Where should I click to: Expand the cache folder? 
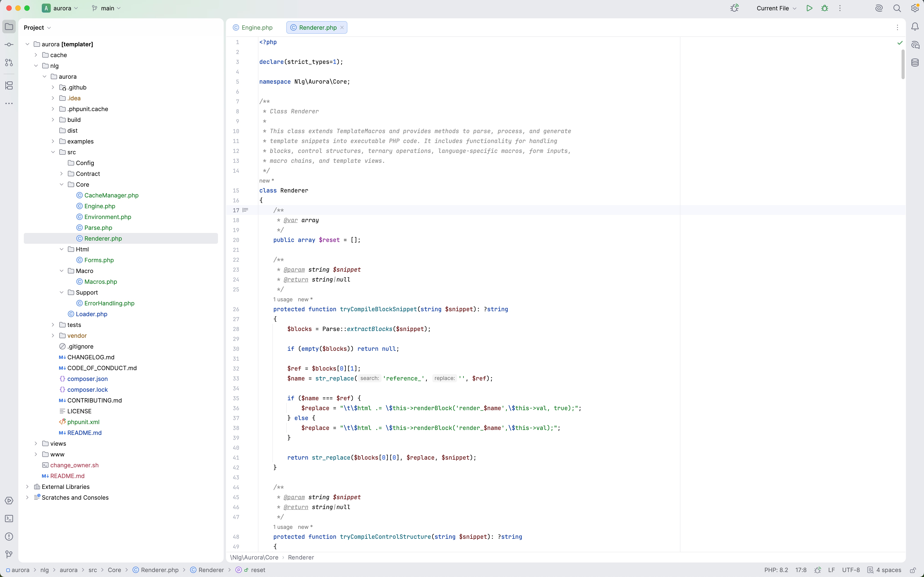(x=36, y=55)
